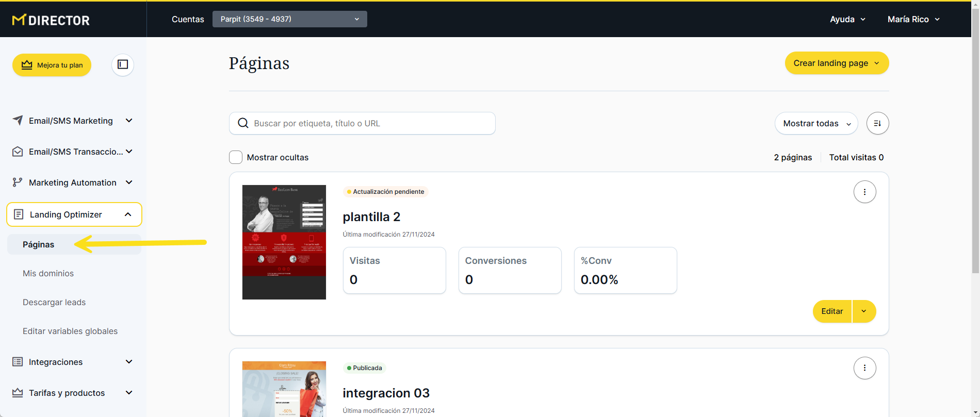This screenshot has height=417, width=980.
Task: Click the Marketing Automation branch icon
Action: click(x=18, y=182)
